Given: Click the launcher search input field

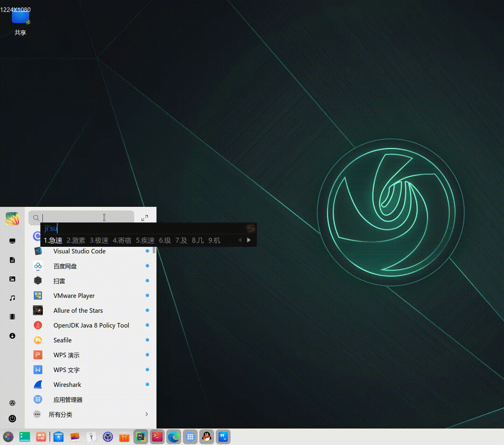Looking at the screenshot, I should [82, 218].
